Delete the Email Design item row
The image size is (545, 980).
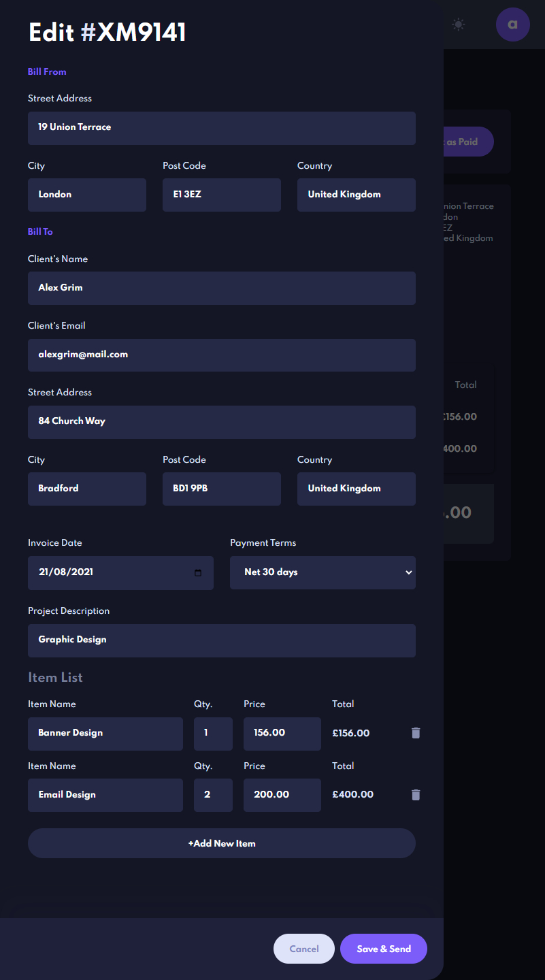(416, 795)
